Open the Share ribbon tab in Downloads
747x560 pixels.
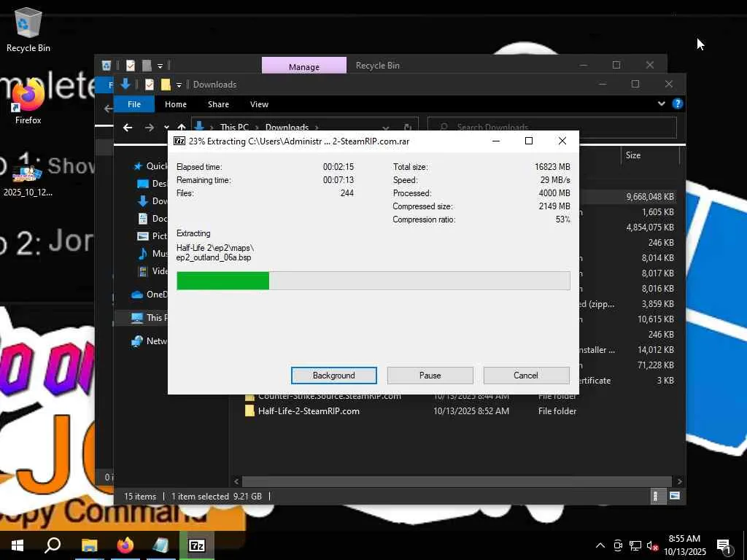coord(218,104)
